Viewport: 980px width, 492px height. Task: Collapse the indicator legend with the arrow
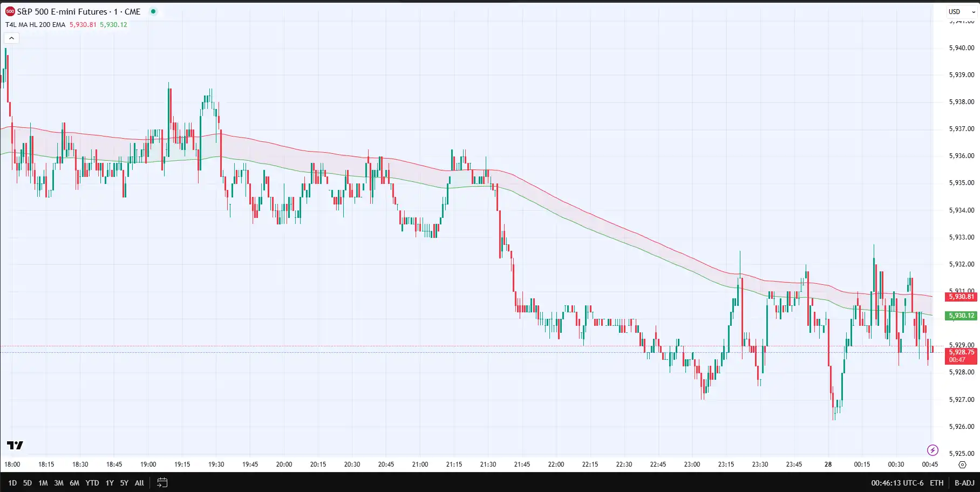coord(11,38)
